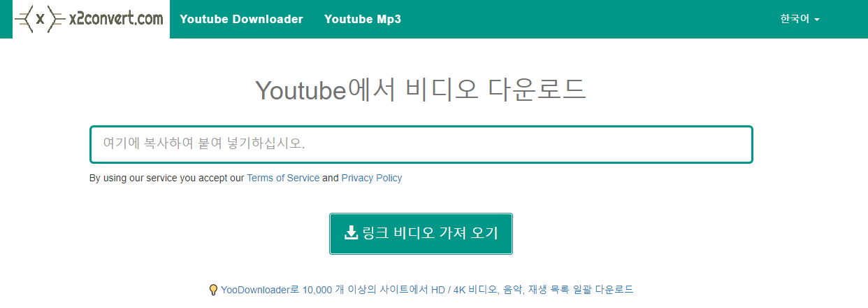Focus the video URL paste field
Image resolution: width=868 pixels, height=308 pixels.
point(421,144)
